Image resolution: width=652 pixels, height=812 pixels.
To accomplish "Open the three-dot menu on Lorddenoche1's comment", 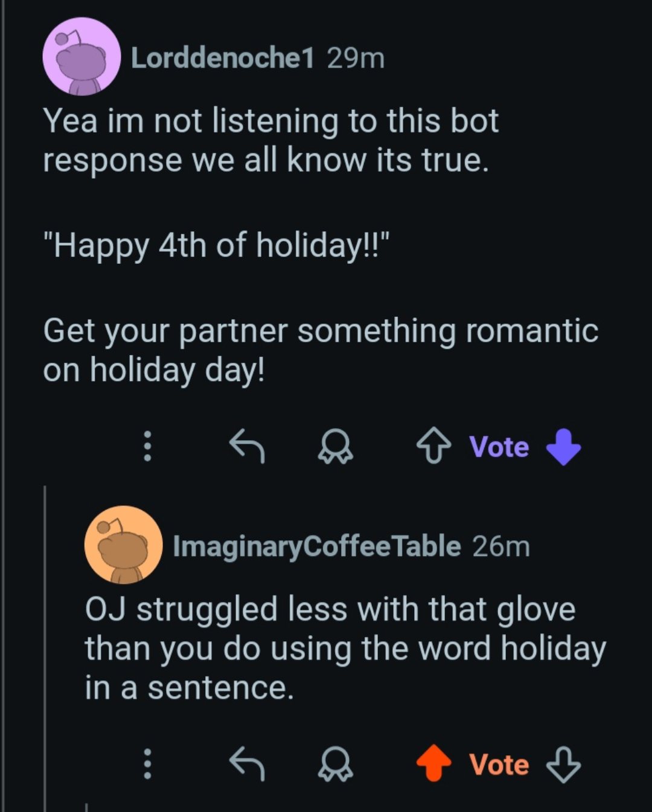I will (147, 446).
